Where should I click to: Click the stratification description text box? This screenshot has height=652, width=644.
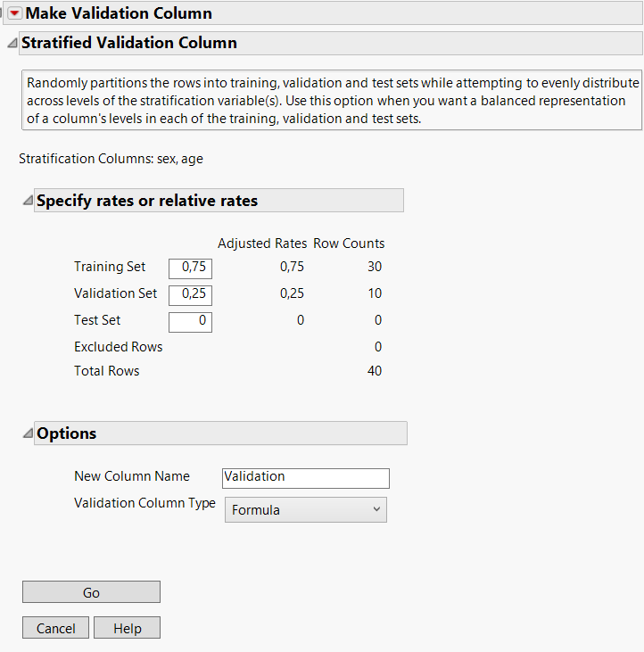click(330, 100)
